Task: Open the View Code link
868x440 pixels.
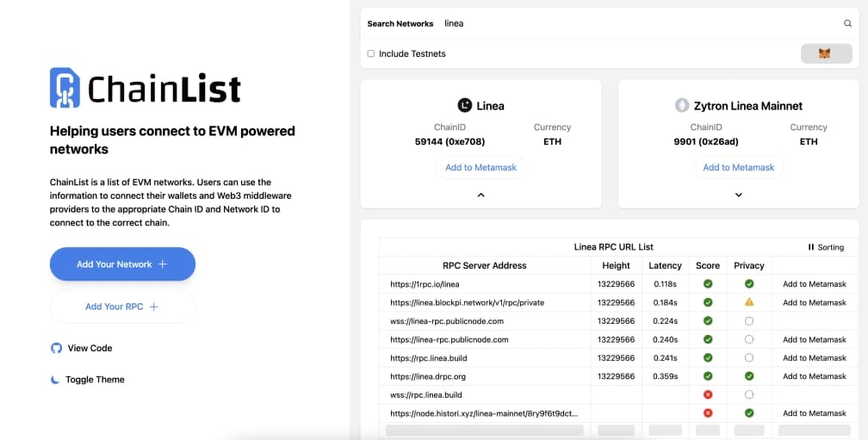Action: tap(81, 348)
